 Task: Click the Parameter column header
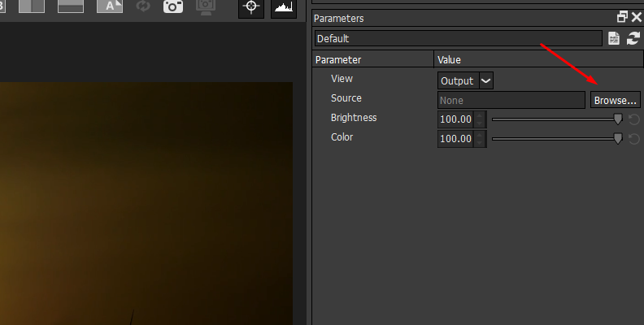pyautogui.click(x=373, y=60)
